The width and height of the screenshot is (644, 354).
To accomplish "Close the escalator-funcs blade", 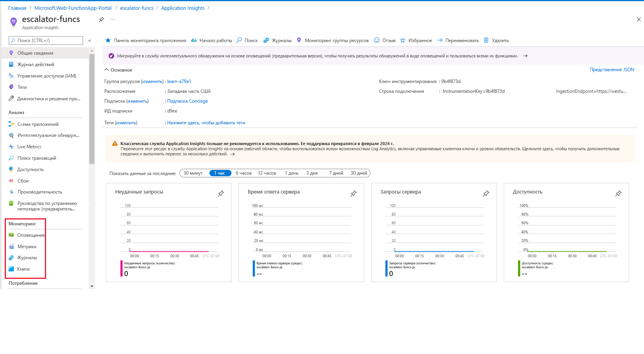I will 638,20.
